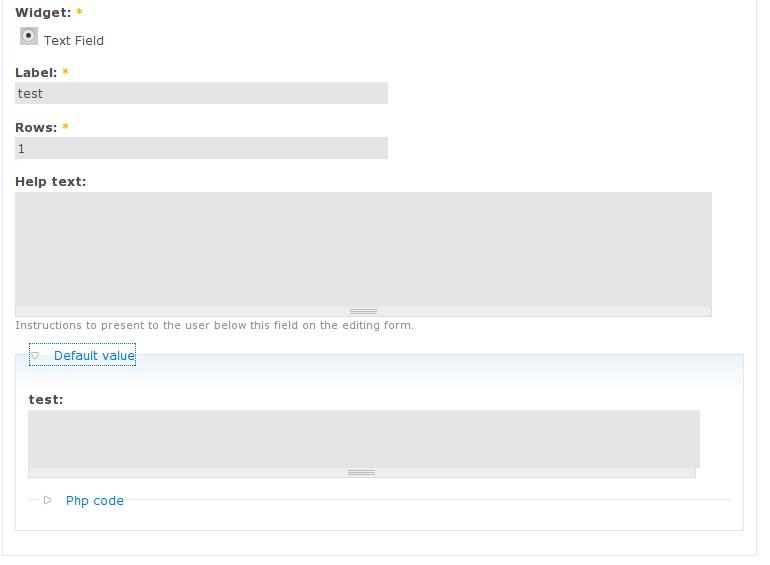Grab the Help text textarea resize grip
Screen dimensions: 770x565
click(x=363, y=312)
